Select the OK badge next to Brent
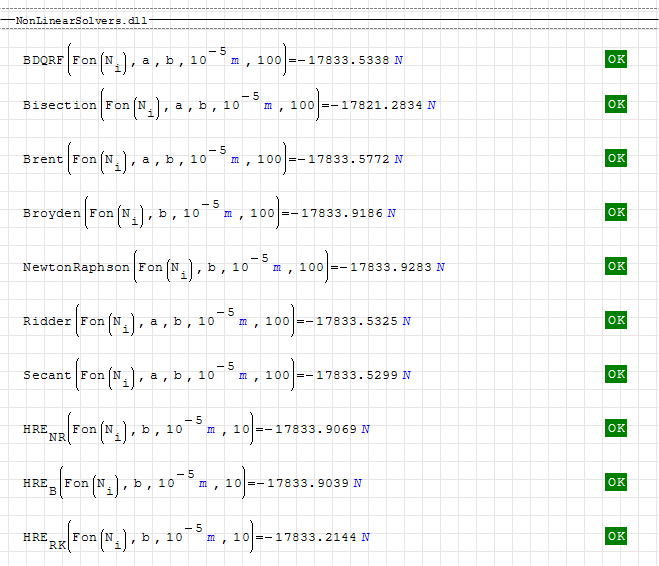The image size is (659, 566). coord(616,158)
